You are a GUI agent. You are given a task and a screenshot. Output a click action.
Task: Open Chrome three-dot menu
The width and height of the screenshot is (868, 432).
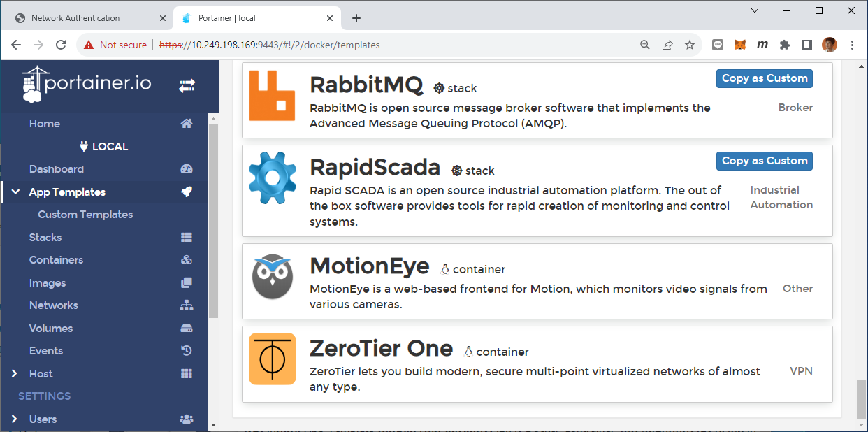click(852, 45)
